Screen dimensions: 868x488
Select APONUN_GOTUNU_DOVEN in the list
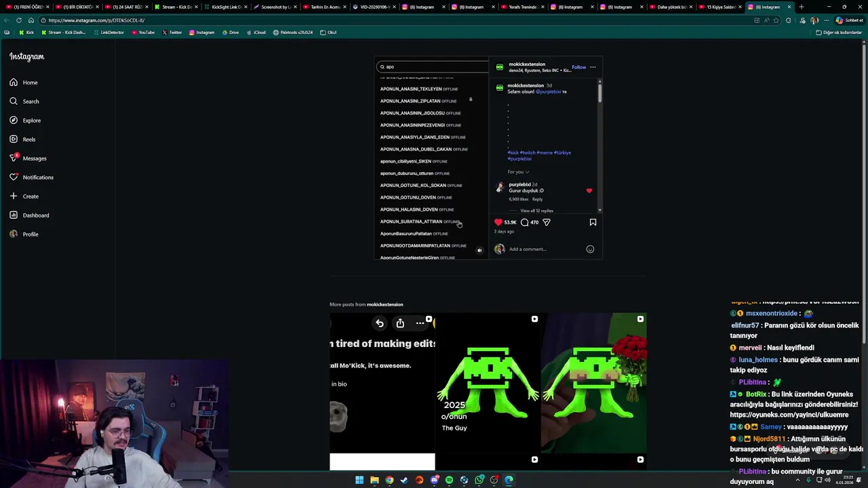point(416,197)
